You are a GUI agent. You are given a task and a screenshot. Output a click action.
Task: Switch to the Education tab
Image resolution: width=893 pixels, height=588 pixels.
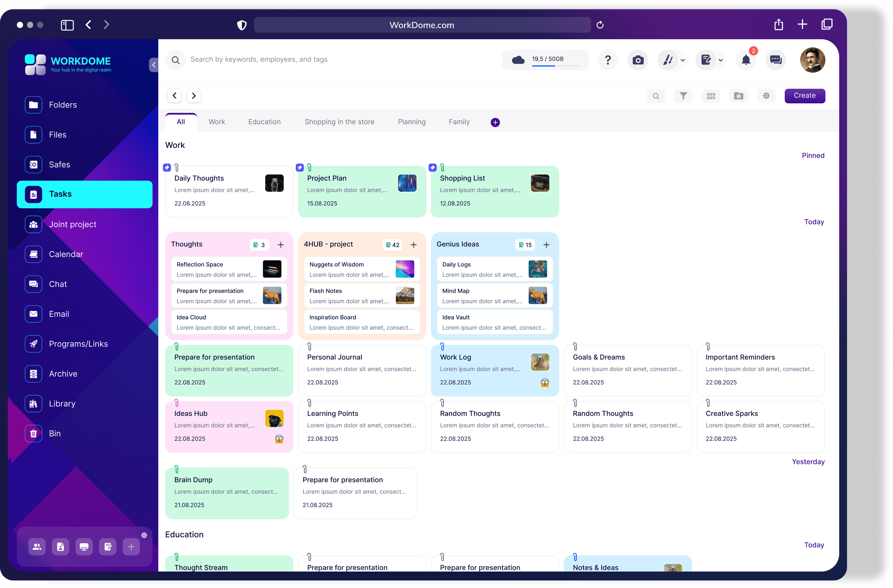pos(264,122)
